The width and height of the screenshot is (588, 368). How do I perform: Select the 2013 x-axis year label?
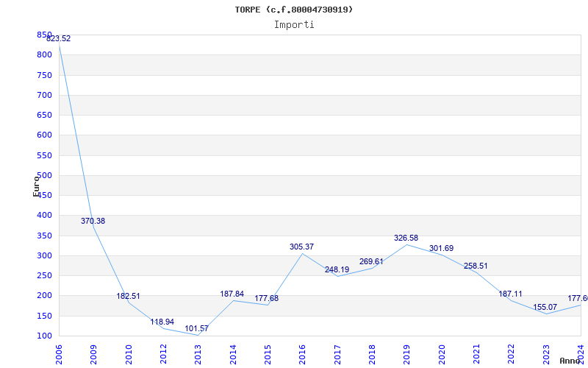198,355
